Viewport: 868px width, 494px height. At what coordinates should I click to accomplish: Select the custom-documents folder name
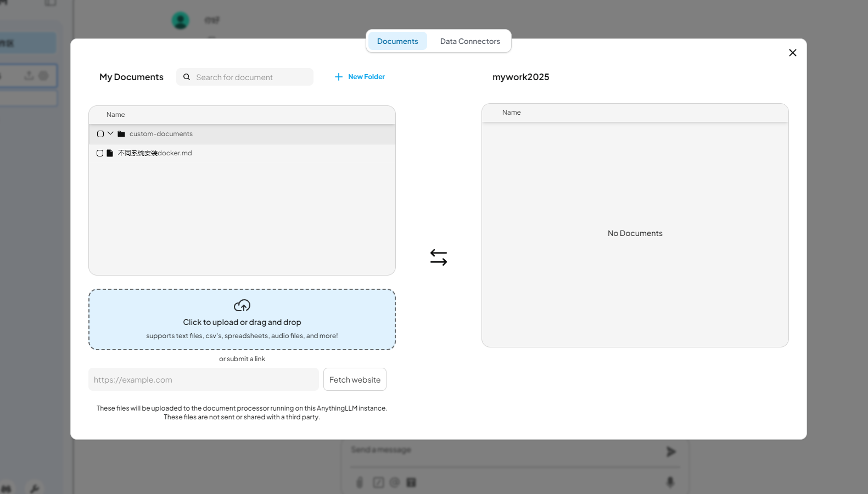[161, 134]
